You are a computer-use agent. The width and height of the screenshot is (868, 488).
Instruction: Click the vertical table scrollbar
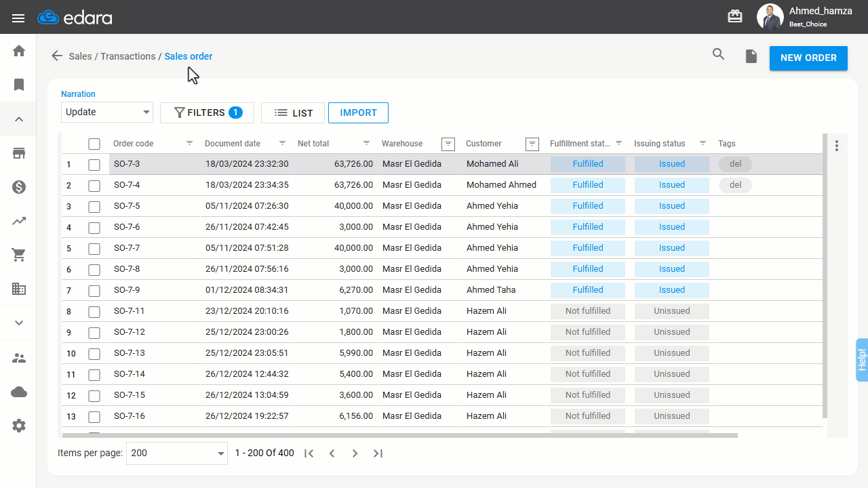825,276
